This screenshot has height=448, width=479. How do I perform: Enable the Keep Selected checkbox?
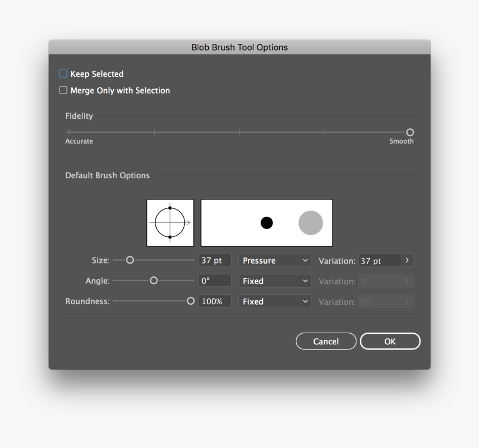63,73
